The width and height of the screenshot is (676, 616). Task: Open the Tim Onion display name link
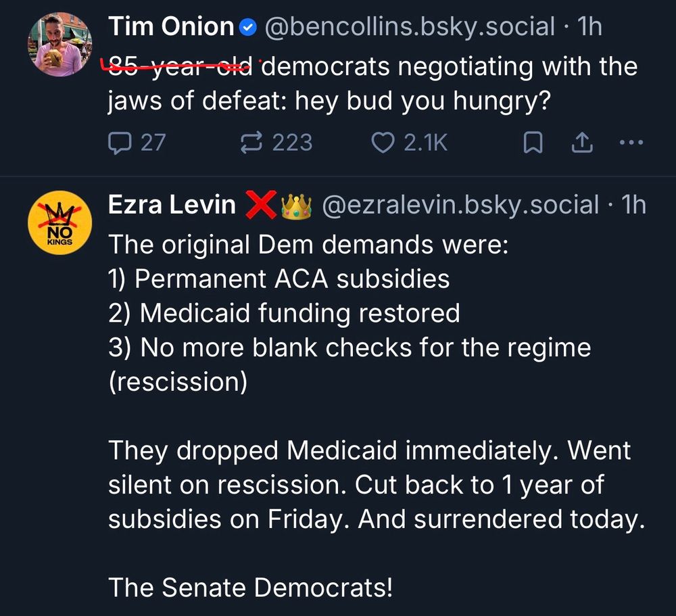[x=170, y=27]
